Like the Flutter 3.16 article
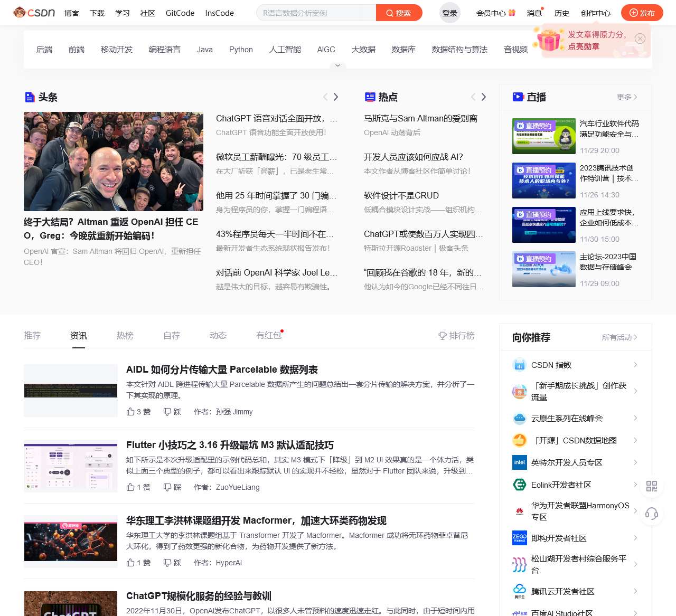The height and width of the screenshot is (616, 676). pos(130,487)
